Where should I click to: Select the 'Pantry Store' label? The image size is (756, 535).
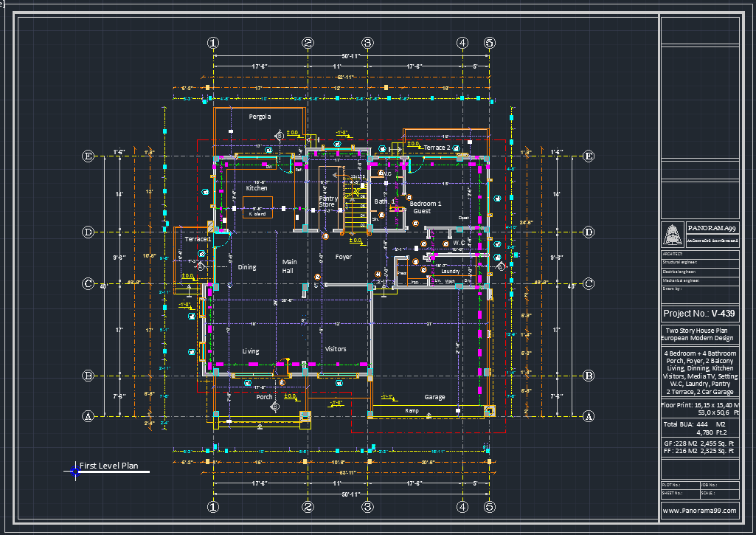(328, 201)
